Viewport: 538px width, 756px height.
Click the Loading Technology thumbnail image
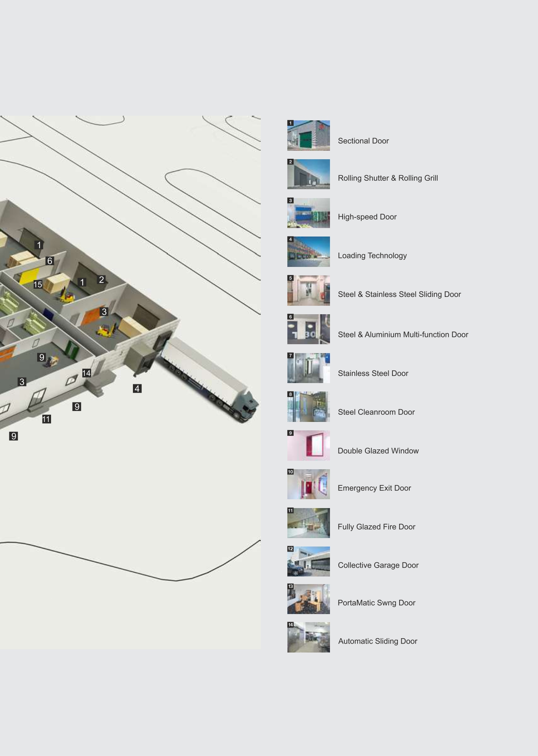[308, 252]
